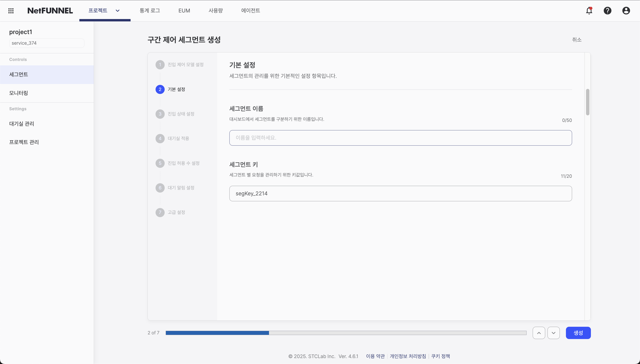Open the notification bell
Image resolution: width=640 pixels, height=364 pixels.
point(589,11)
